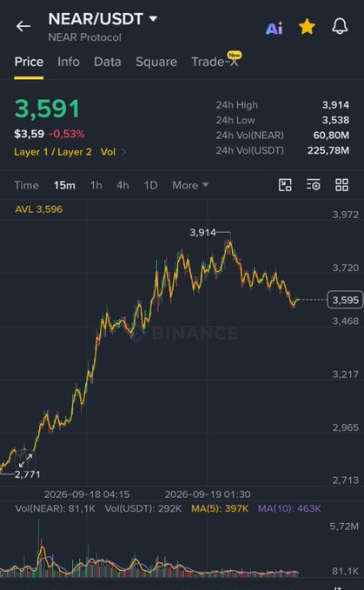This screenshot has width=364, height=590.
Task: Tap the 5,72M volume axis label
Action: point(344,527)
